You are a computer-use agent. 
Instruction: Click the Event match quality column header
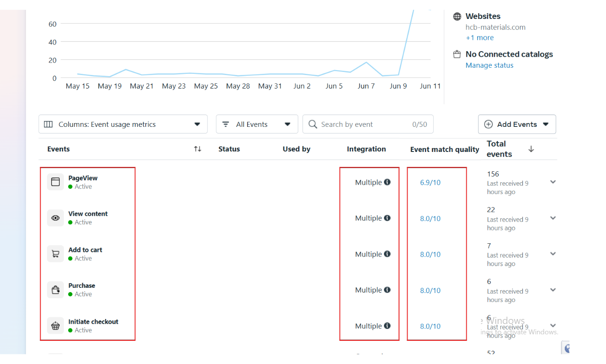tap(445, 150)
